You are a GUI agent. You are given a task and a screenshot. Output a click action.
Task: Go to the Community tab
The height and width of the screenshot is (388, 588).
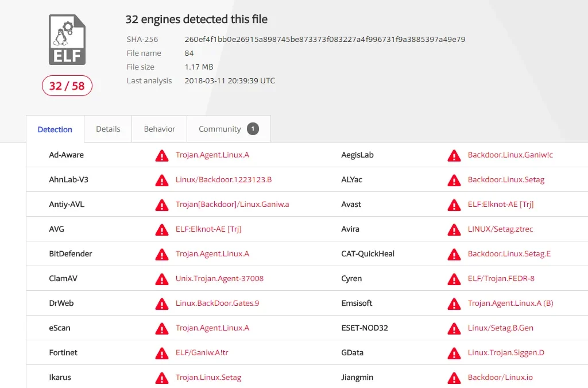coord(229,129)
